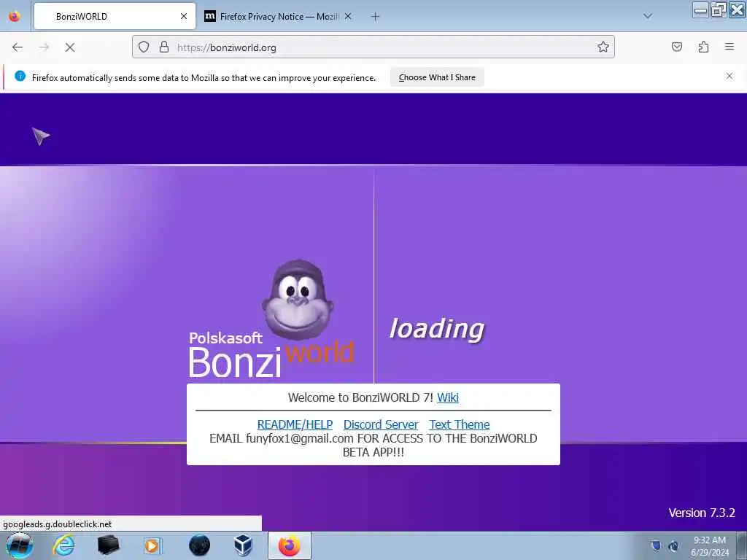Open the Wiki link
The image size is (747, 560).
[x=448, y=397]
